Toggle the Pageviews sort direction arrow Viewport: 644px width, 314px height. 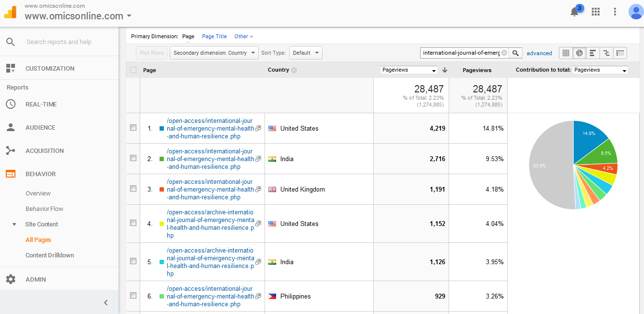coord(445,70)
